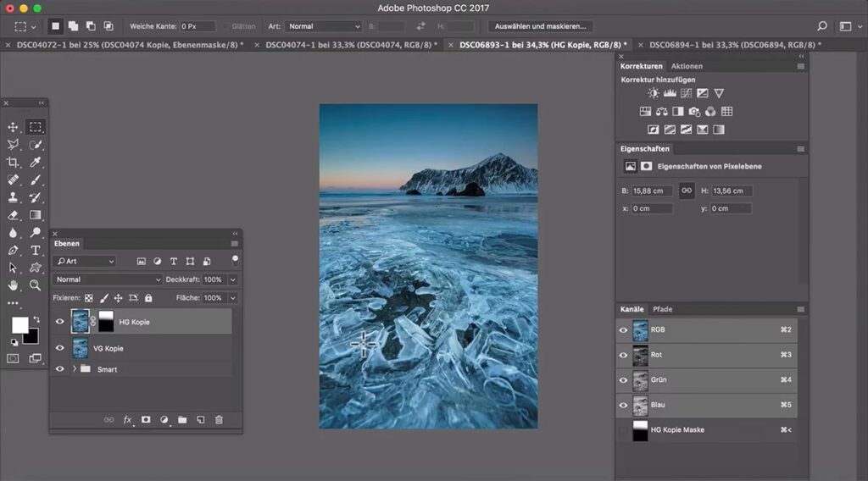
Task: Switch to the Aktionen tab
Action: pos(686,66)
